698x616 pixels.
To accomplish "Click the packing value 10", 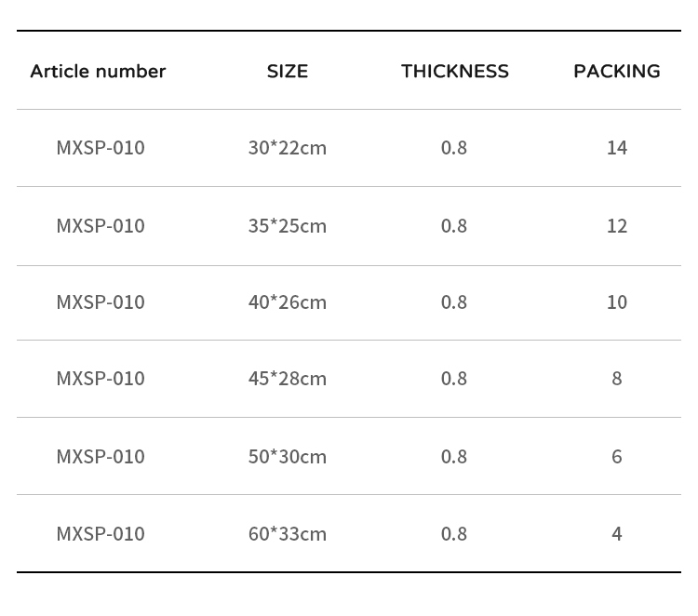I will (616, 302).
